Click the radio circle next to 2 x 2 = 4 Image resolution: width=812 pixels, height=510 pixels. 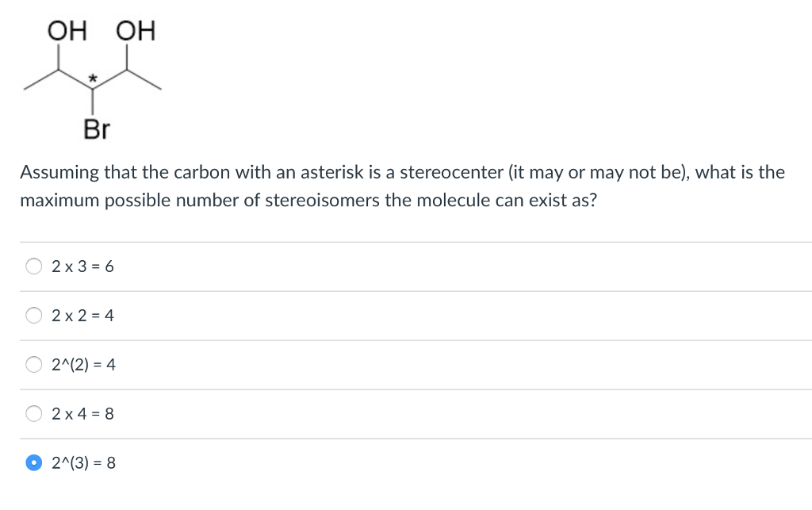33,315
